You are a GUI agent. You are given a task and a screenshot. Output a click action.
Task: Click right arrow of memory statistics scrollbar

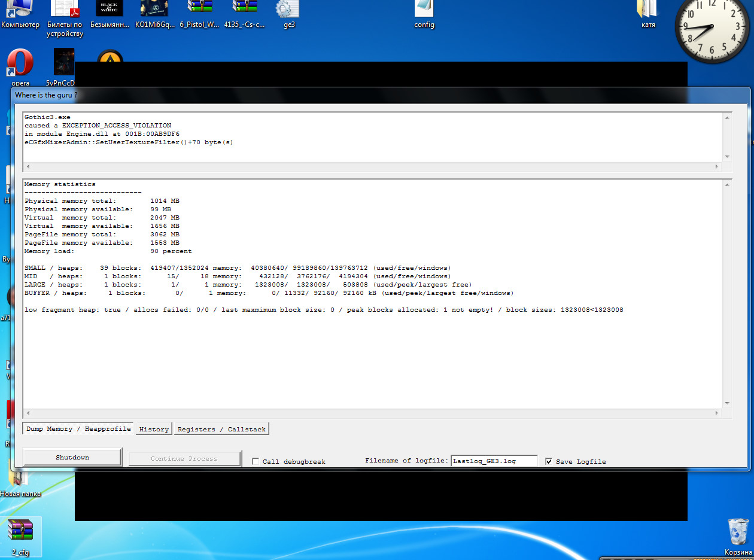click(x=718, y=413)
